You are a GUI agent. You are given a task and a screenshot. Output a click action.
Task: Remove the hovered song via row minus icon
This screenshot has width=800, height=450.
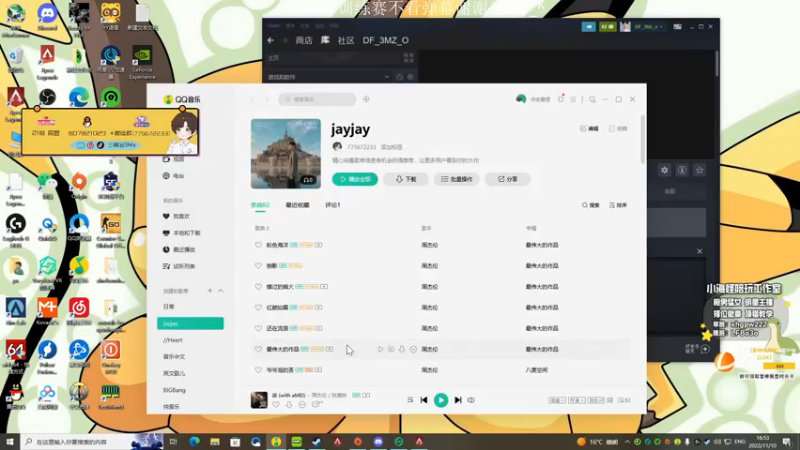point(413,349)
